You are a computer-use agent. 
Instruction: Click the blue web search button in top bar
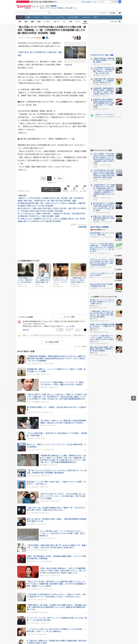(120, 2)
